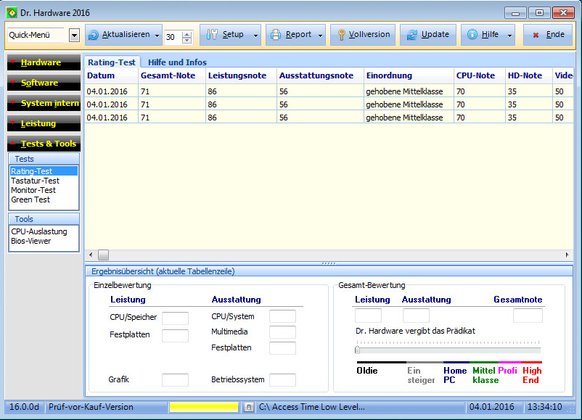Click the 'C:\ Access Time Low Level...' status text
The height and width of the screenshot is (420, 582).
[x=312, y=407]
